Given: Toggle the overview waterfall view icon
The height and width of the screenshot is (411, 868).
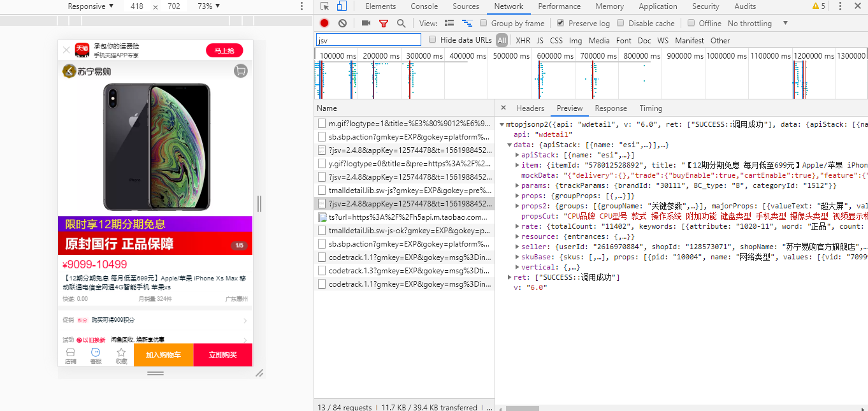Looking at the screenshot, I should click(x=467, y=23).
